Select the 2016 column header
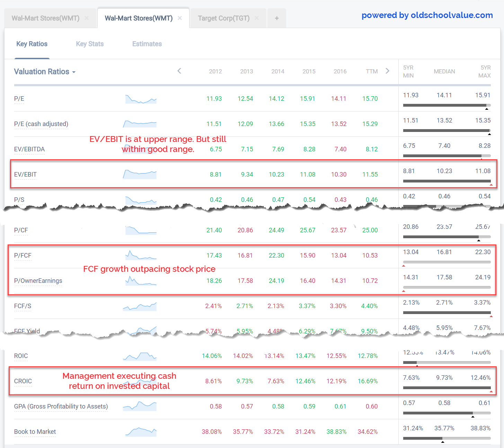The image size is (504, 448). (340, 71)
